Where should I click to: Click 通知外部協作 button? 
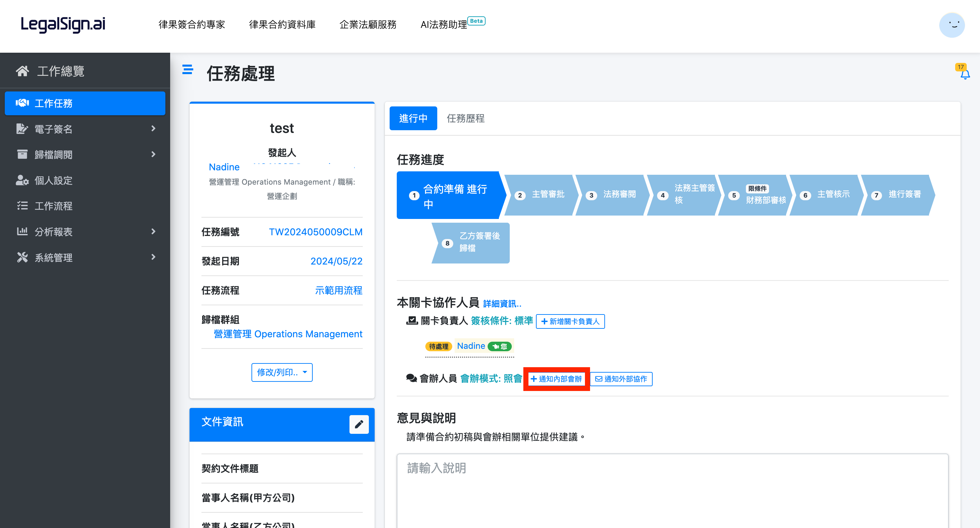621,379
